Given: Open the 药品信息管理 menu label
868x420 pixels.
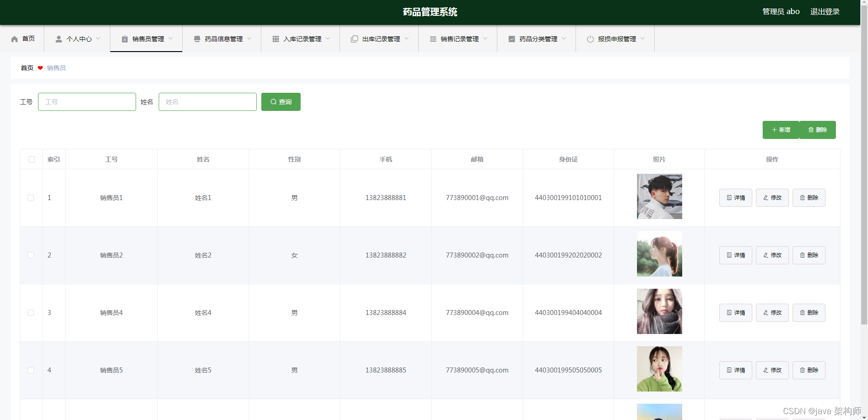Looking at the screenshot, I should pos(224,39).
